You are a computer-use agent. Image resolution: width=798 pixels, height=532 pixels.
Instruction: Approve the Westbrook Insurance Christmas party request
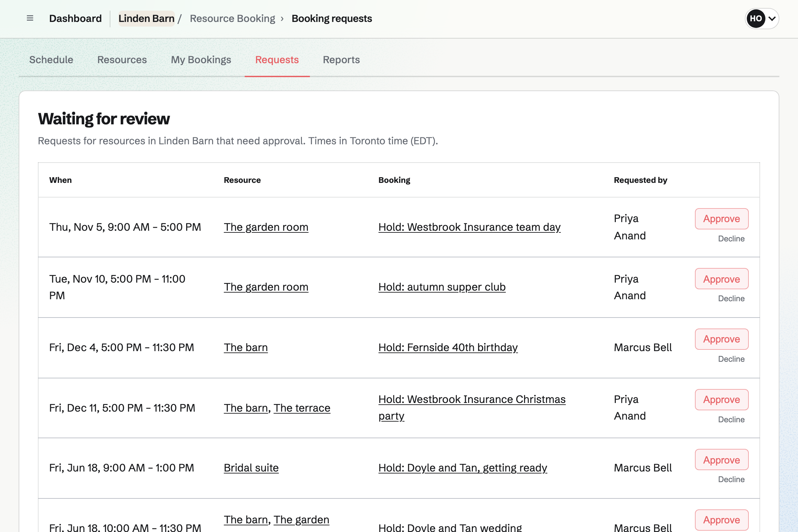pos(721,400)
